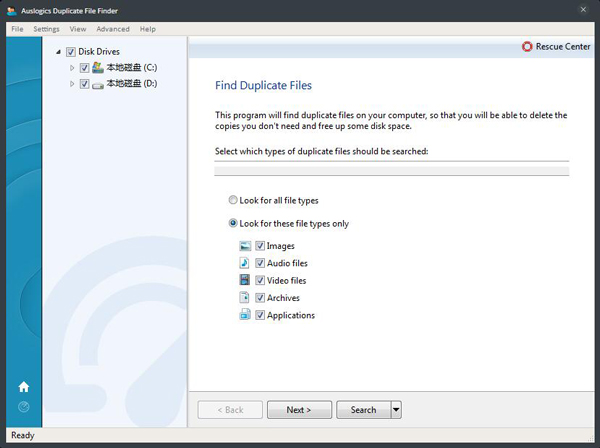Click the circular scan icon below Home

[x=24, y=407]
